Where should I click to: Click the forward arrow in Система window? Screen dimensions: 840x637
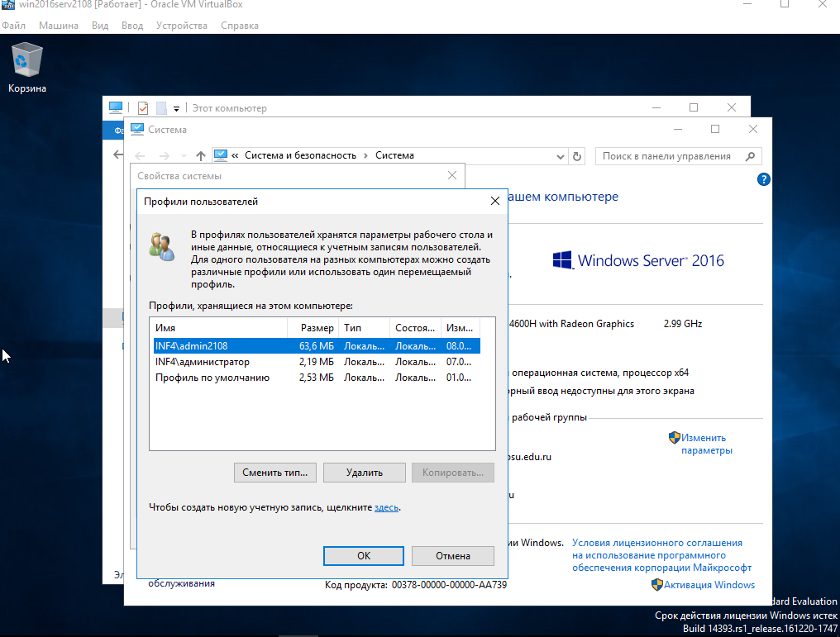(x=165, y=156)
